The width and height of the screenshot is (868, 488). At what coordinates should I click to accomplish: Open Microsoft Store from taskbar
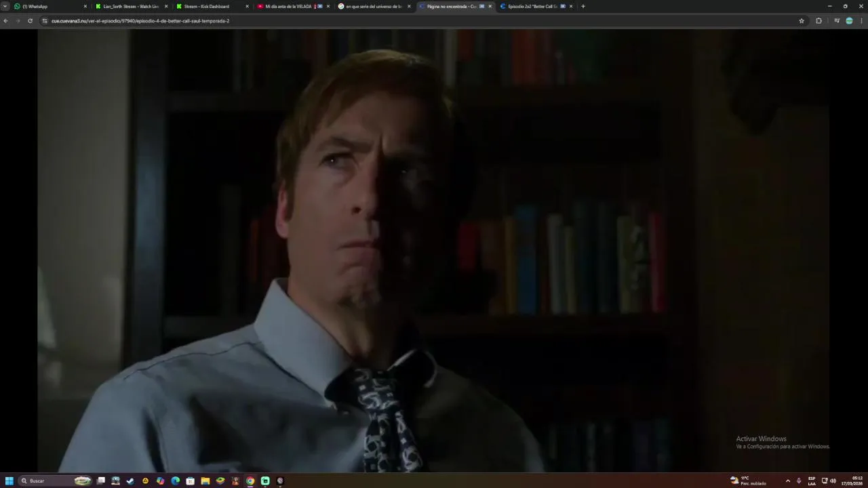coord(190,481)
